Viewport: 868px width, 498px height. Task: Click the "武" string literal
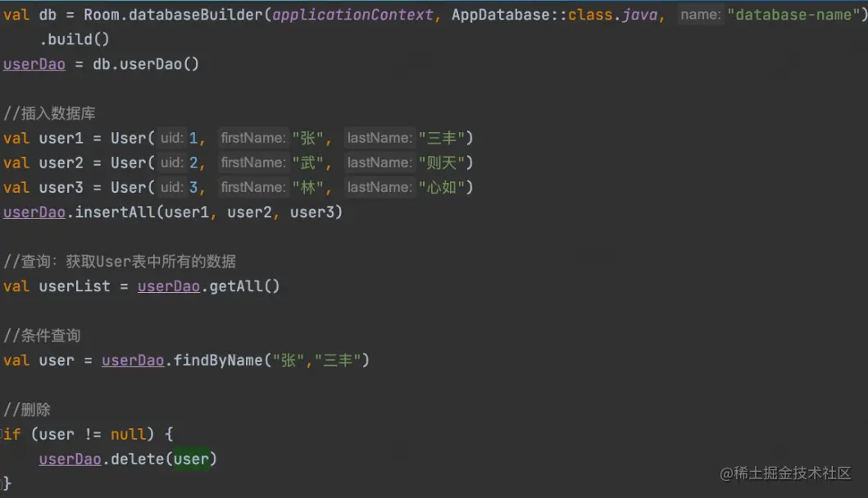click(308, 163)
